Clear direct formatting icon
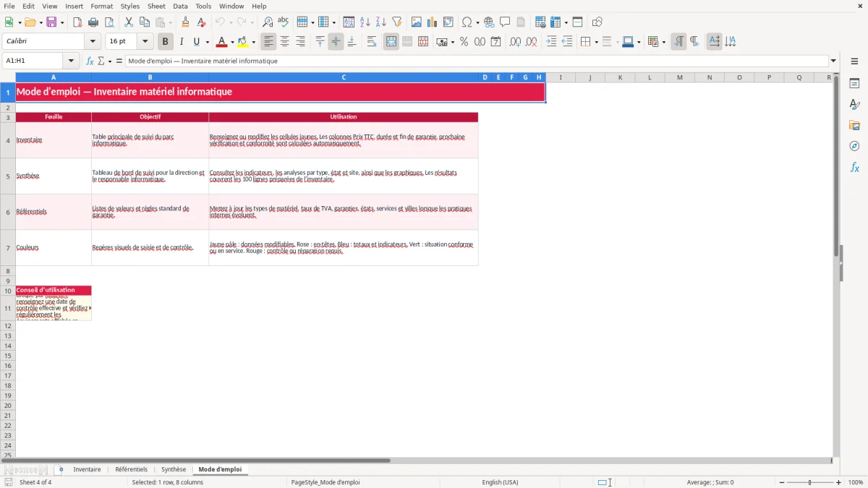 click(x=202, y=22)
